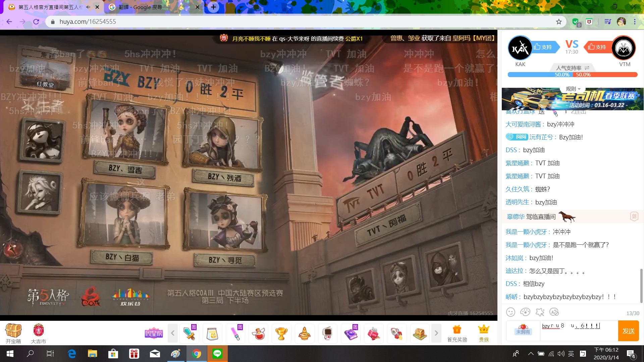Send the winged red potion gift
The image size is (644, 362).
tap(259, 334)
